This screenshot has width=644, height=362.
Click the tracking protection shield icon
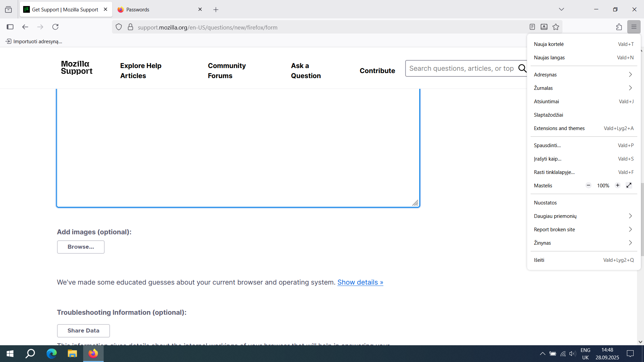point(119,27)
